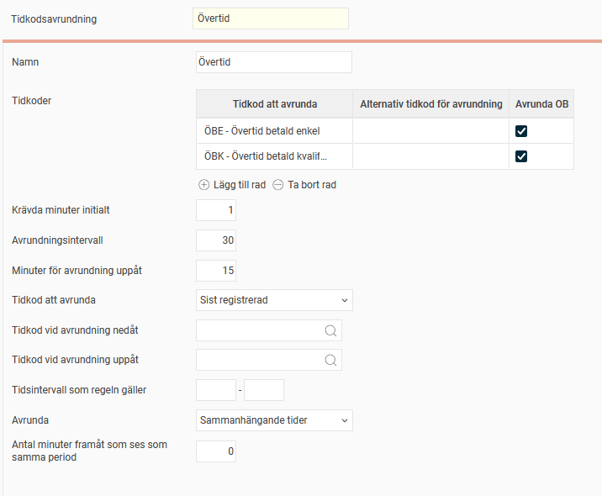
Task: Click the Krävda minuter initialt field
Action: pos(216,210)
